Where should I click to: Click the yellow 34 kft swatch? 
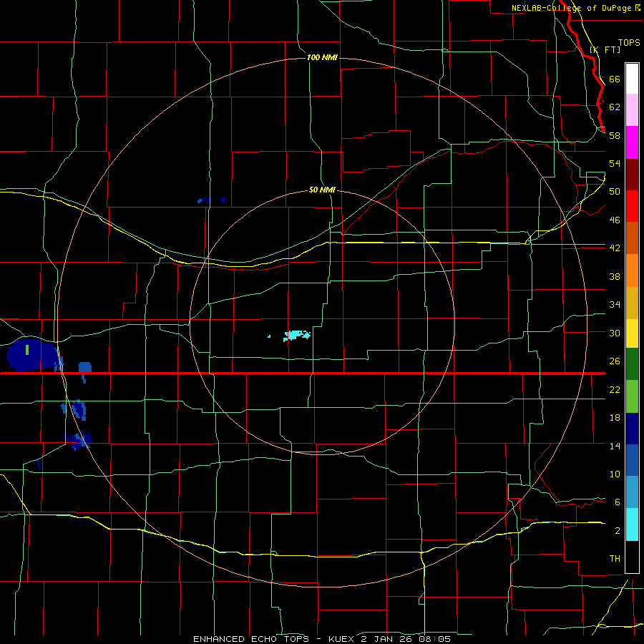coord(632,333)
